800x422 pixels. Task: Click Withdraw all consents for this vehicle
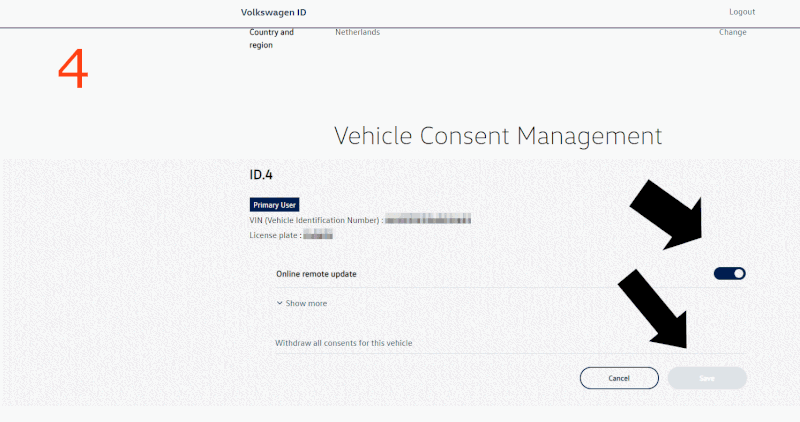coord(343,343)
